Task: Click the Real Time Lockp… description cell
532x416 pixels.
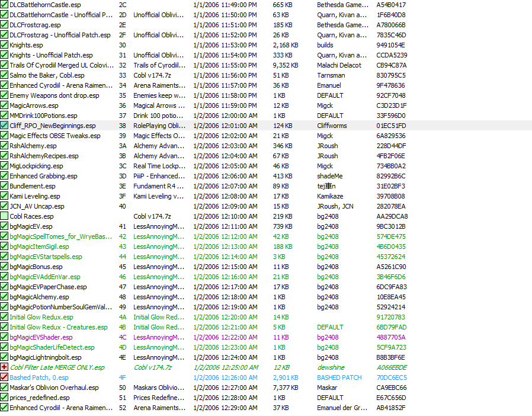Action: pyautogui.click(x=159, y=166)
